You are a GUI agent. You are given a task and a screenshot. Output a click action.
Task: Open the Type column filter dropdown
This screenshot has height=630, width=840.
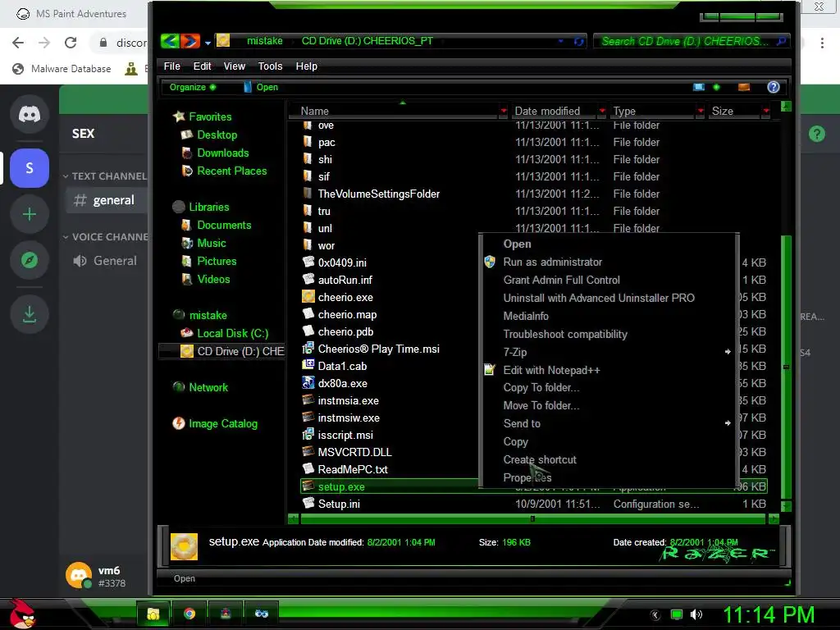pyautogui.click(x=701, y=111)
